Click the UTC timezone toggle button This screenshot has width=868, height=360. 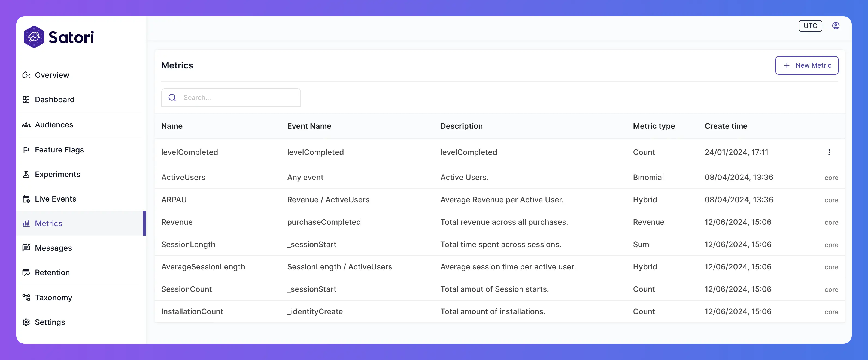click(x=811, y=25)
